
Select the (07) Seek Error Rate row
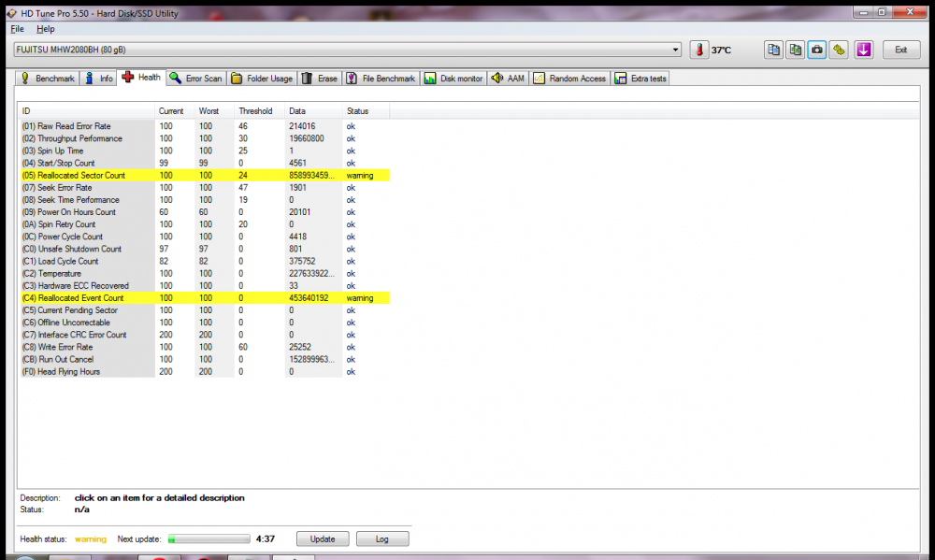tap(205, 187)
